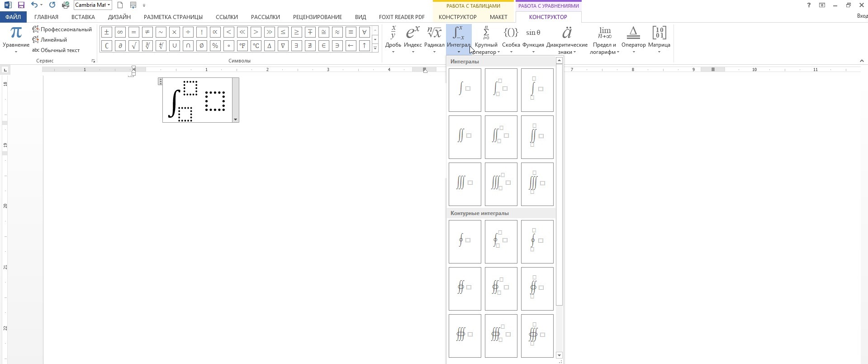Insert the square root symbol
This screenshot has height=364, width=868.
click(x=133, y=46)
